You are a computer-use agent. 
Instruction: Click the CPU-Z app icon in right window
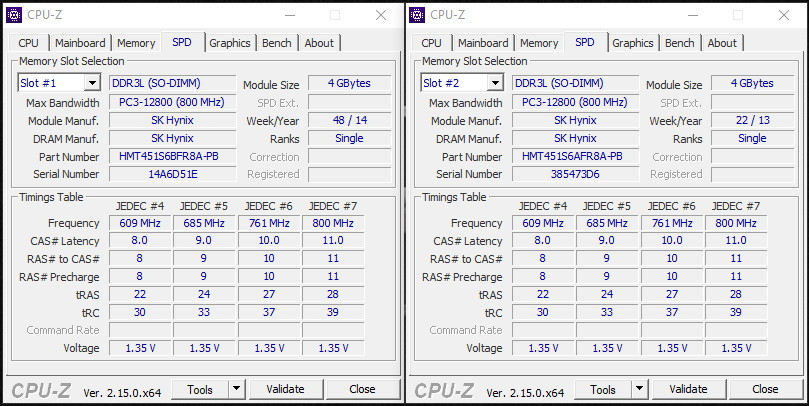tap(418, 15)
